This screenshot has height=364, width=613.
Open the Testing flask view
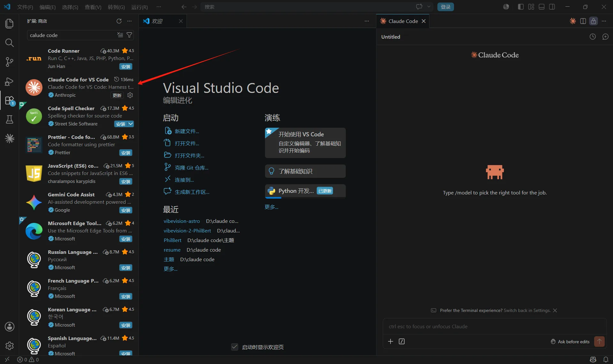coord(10,119)
